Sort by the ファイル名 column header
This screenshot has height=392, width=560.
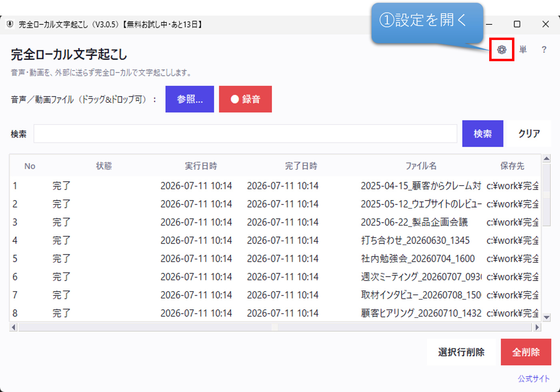click(421, 166)
